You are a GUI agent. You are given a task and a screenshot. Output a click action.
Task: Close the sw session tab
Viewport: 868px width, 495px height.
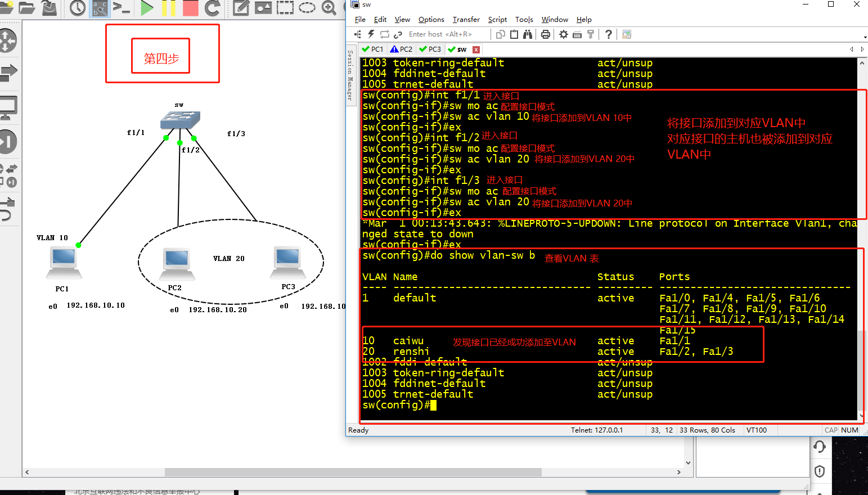tap(476, 49)
